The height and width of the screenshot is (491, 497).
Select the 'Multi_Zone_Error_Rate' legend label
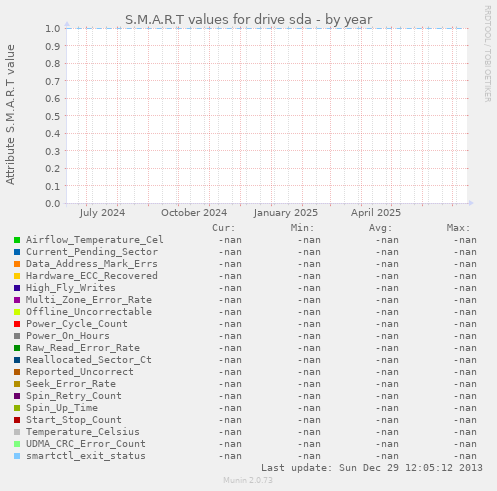tap(89, 300)
